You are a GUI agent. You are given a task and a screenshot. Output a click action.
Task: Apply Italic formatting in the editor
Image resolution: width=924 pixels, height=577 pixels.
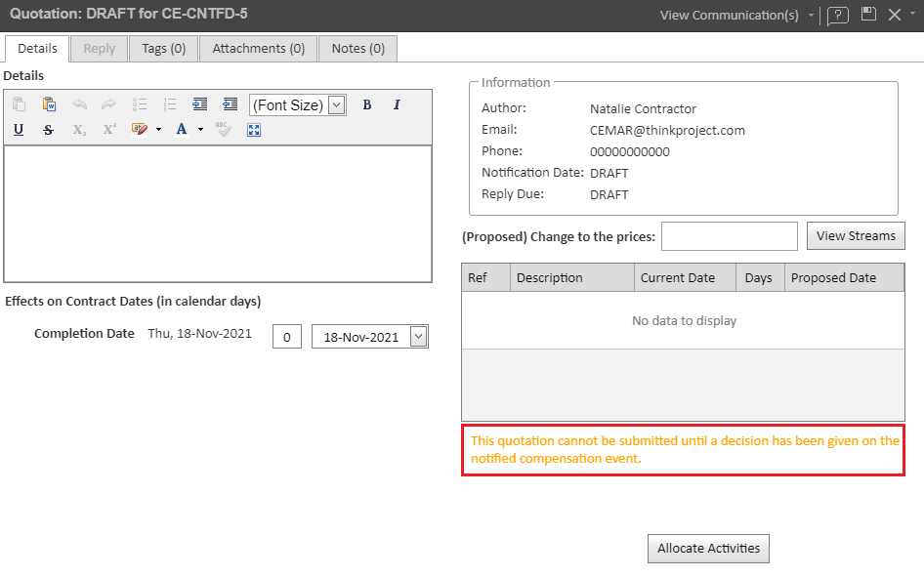[x=397, y=105]
